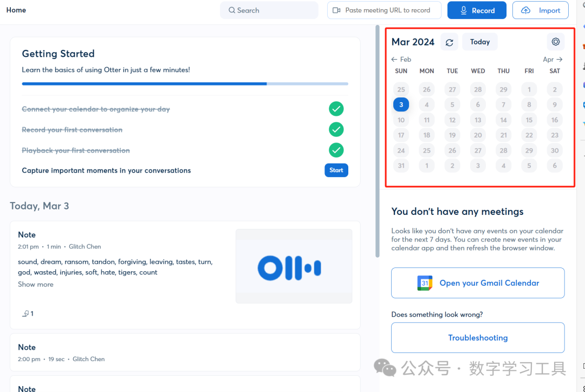Click the Getting Started progress bar

185,84
